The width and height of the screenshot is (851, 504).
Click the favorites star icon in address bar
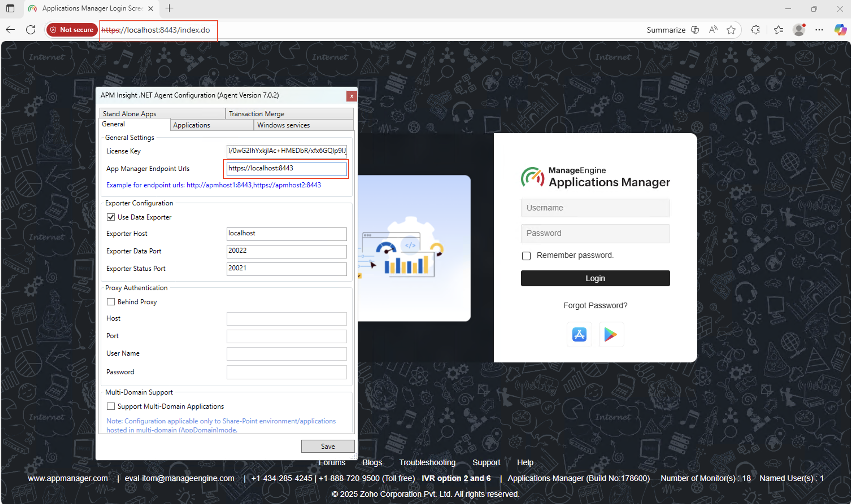[x=731, y=30]
